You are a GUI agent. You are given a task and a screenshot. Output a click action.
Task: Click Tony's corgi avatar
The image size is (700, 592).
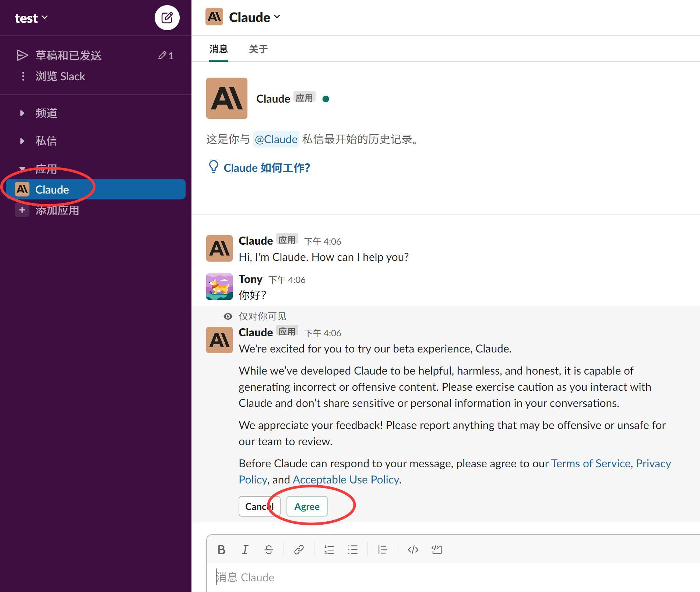(219, 287)
